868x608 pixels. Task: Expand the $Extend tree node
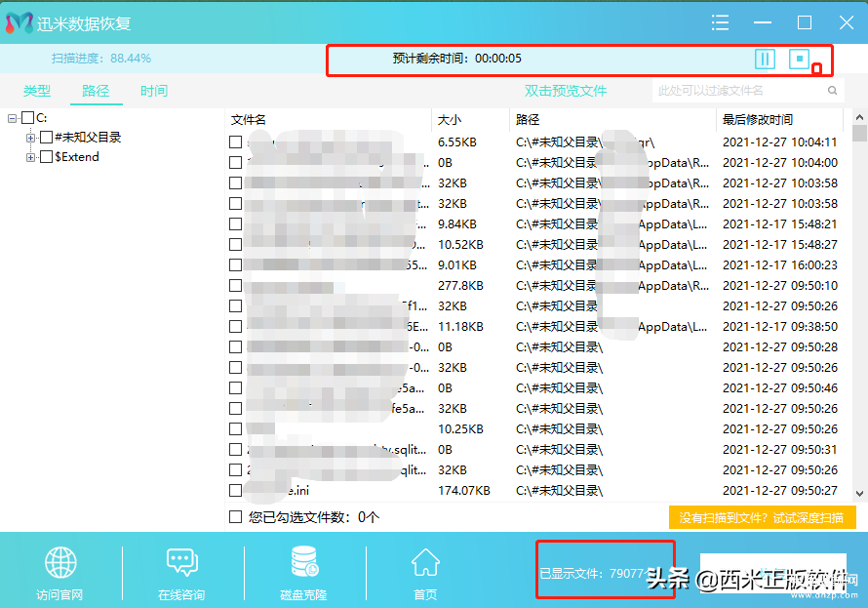(31, 157)
